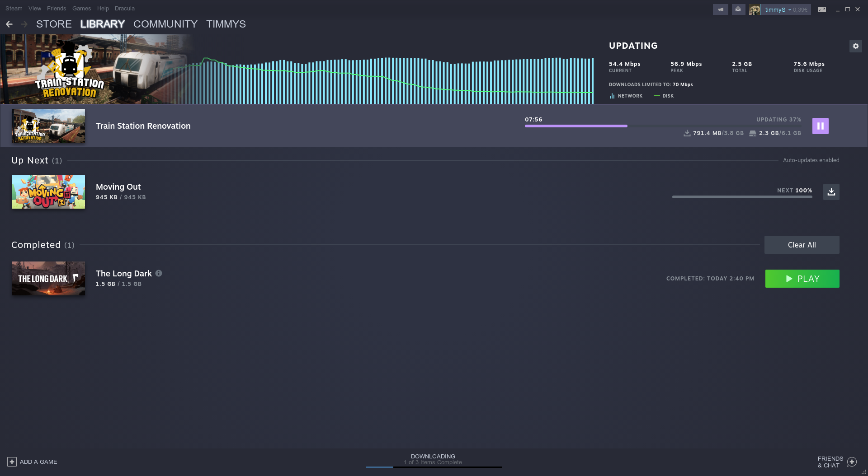Open the Dracula menu

point(125,8)
